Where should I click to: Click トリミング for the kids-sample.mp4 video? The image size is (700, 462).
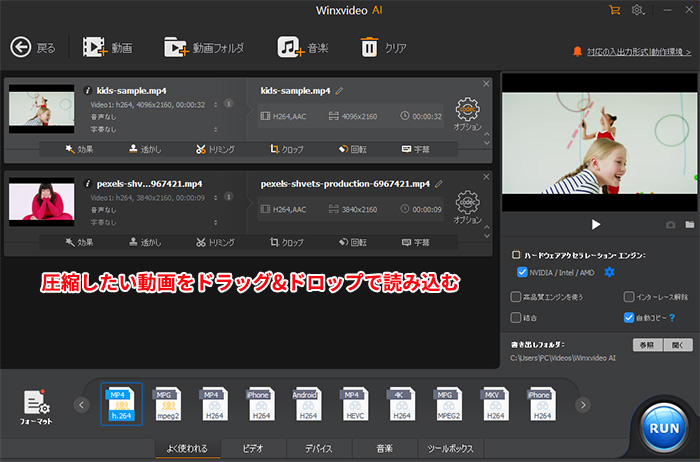[215, 148]
